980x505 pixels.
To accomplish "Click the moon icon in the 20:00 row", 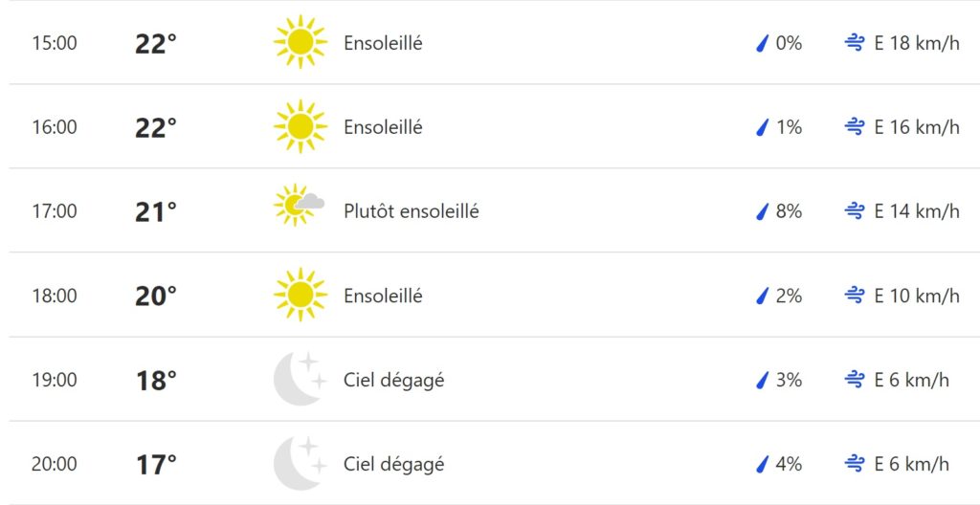I will 300,463.
